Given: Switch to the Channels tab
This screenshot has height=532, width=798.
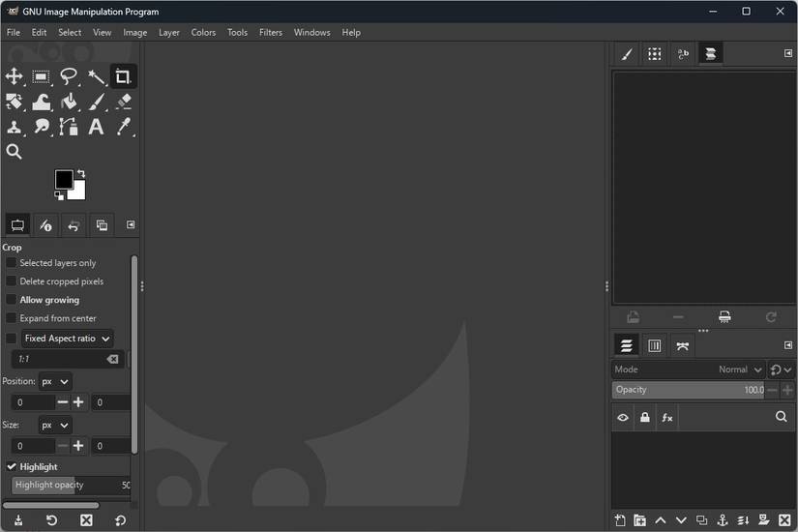Looking at the screenshot, I should pos(655,346).
